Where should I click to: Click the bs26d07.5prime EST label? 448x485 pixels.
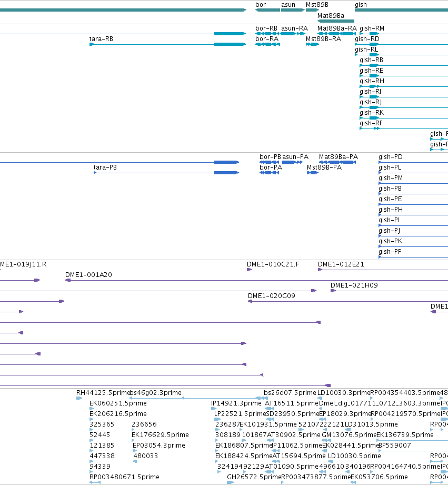[290, 392]
